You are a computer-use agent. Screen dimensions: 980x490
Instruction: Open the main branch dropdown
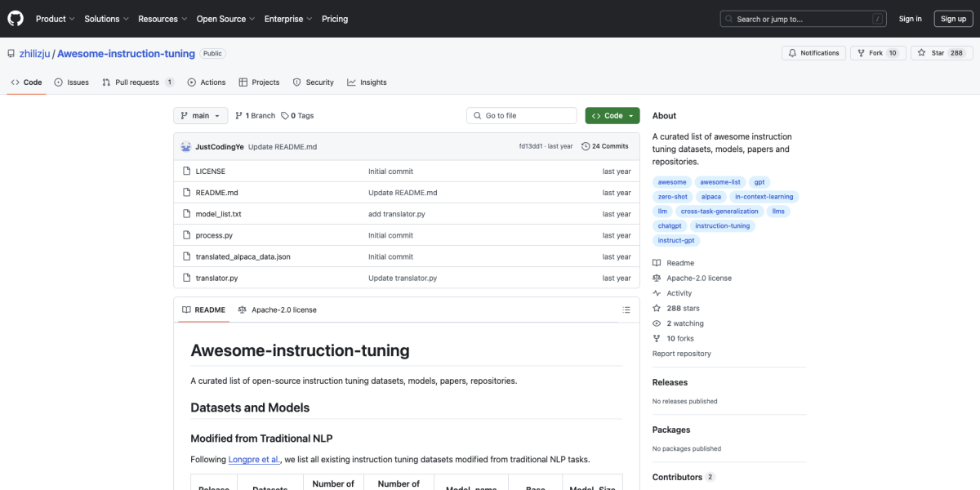[x=199, y=116]
